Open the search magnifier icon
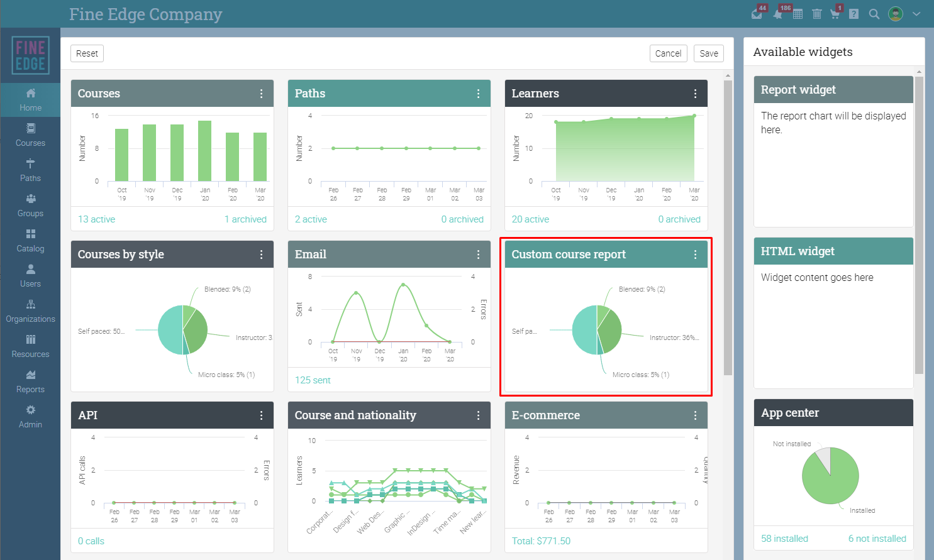 pos(874,14)
